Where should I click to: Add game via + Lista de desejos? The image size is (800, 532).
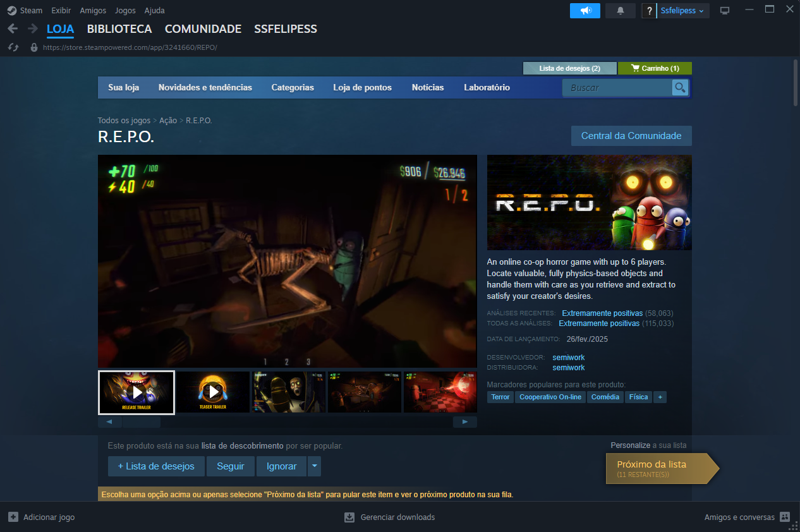click(156, 466)
